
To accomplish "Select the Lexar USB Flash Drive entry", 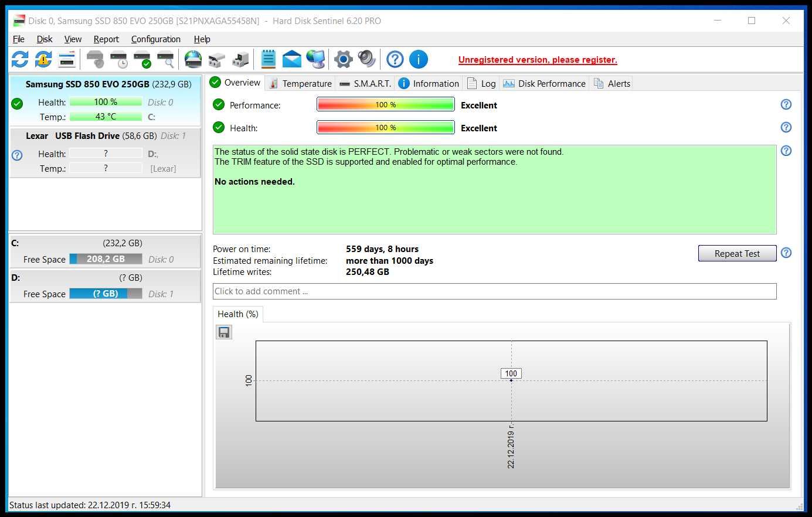I will tap(106, 152).
